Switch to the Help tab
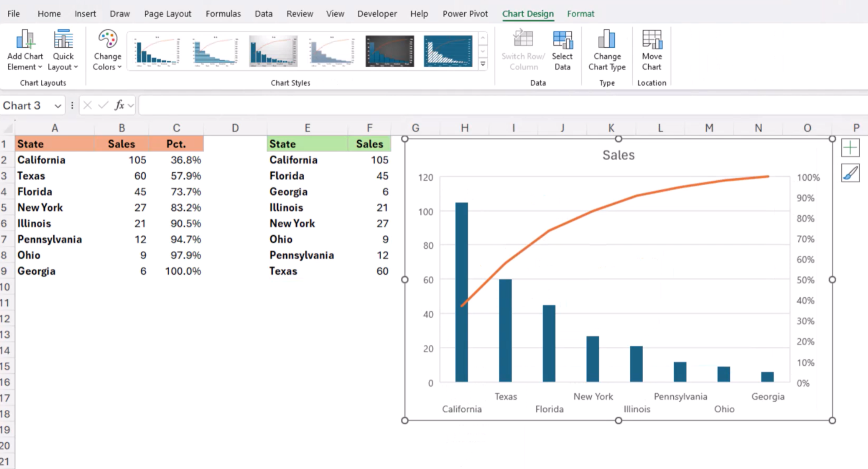This screenshot has height=469, width=868. [x=419, y=14]
